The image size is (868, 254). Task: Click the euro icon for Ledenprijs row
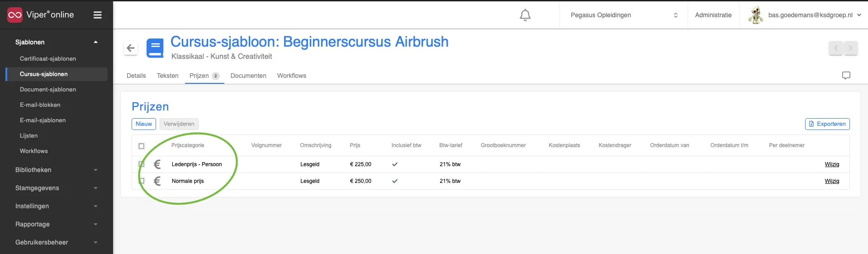click(x=157, y=164)
